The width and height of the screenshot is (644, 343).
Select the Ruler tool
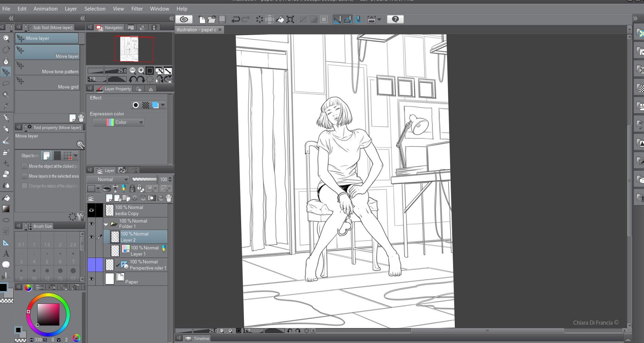[6, 243]
